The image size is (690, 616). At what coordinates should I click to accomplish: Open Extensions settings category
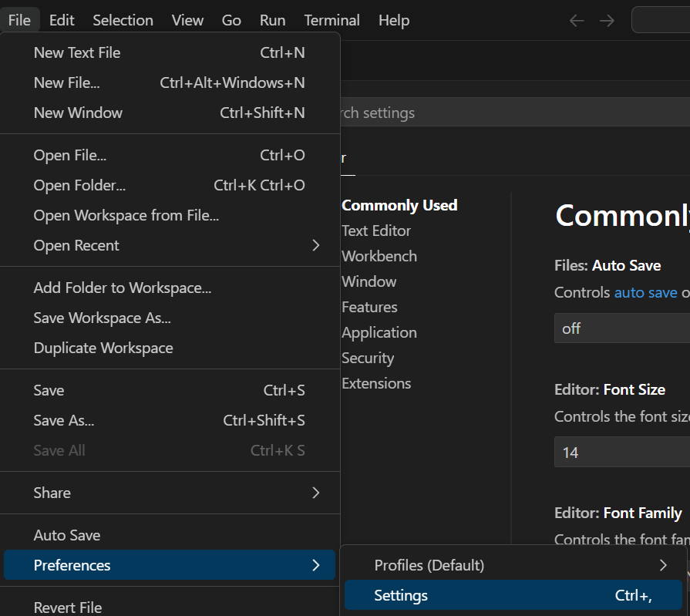(x=376, y=383)
